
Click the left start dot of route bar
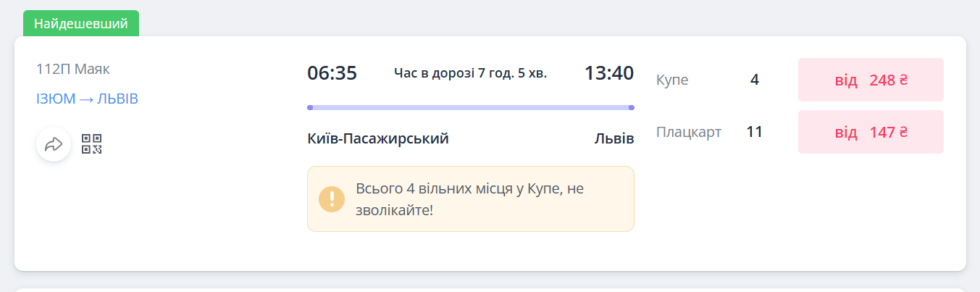point(310,107)
